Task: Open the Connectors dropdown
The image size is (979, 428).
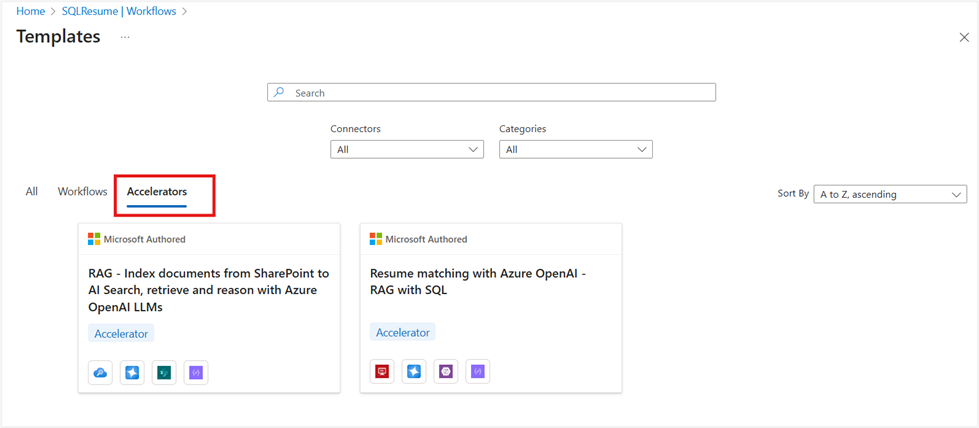Action: point(407,149)
